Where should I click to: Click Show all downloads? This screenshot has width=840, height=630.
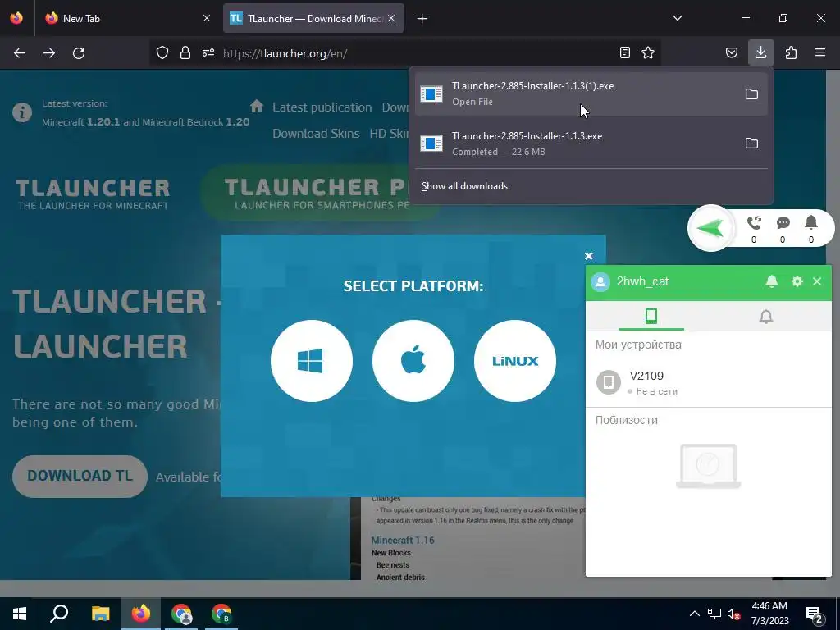[464, 186]
